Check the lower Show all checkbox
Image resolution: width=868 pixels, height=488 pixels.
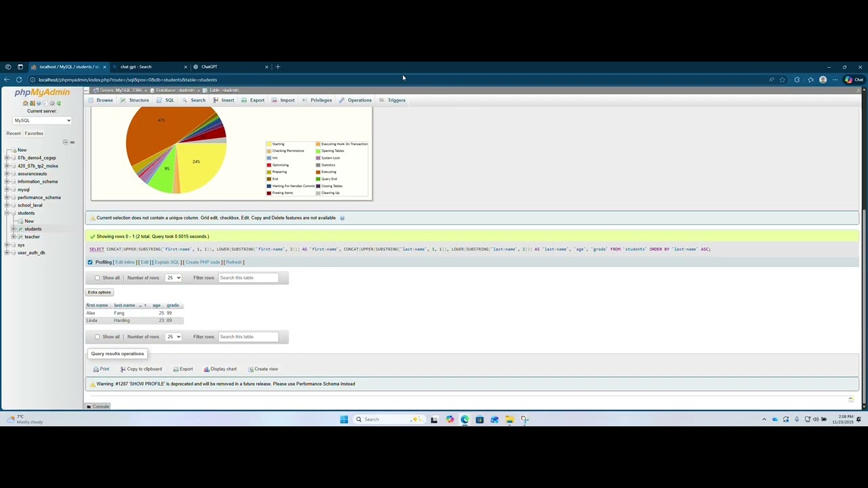coord(97,337)
